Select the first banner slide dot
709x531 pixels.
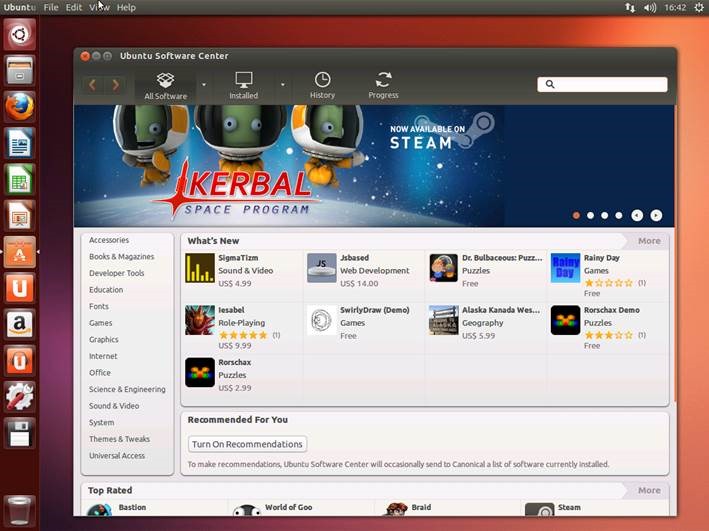point(576,215)
